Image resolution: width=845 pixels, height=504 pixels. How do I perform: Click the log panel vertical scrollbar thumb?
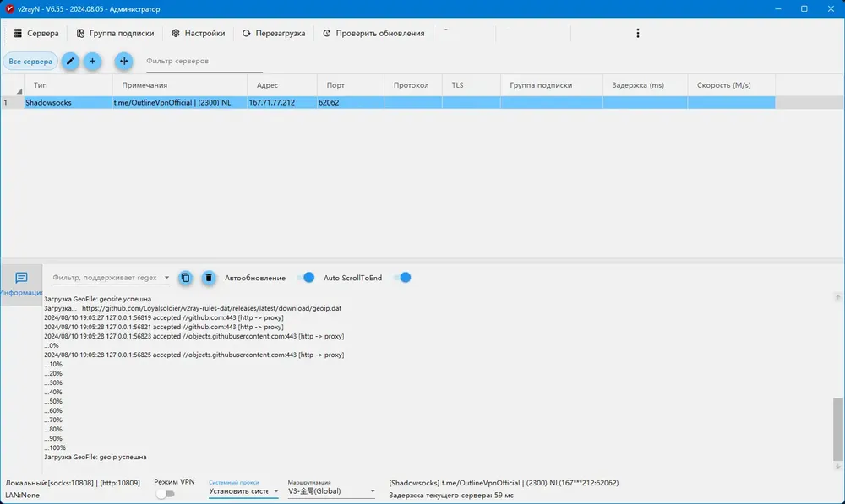[837, 429]
